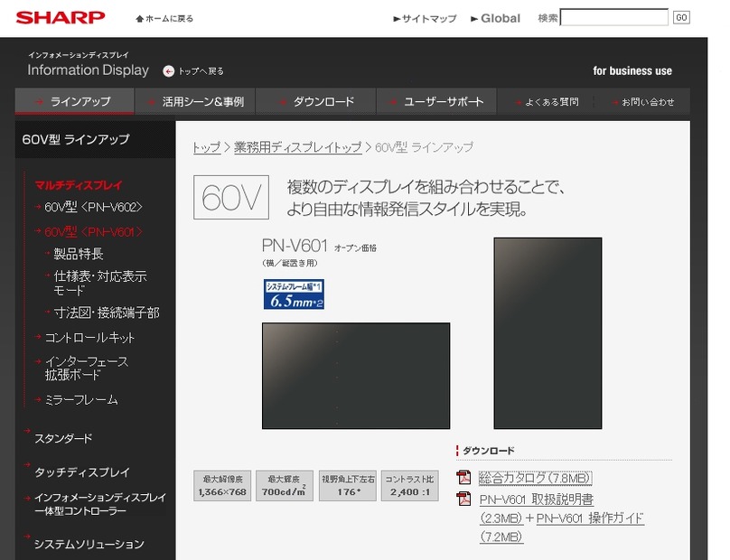Open the よくある質問 tab
Screen dimensions: 730x560
pyautogui.click(x=546, y=101)
